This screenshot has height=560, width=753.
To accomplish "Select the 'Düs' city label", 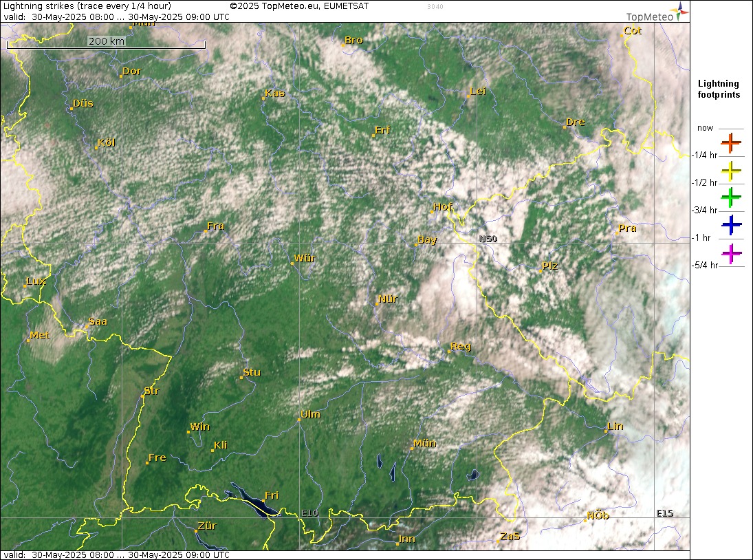I will pyautogui.click(x=83, y=103).
